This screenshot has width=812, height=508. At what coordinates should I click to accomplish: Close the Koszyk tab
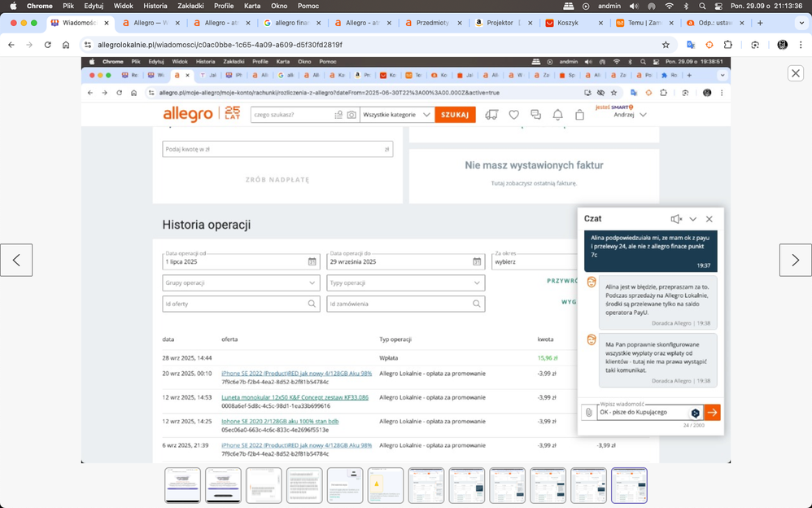click(x=600, y=23)
